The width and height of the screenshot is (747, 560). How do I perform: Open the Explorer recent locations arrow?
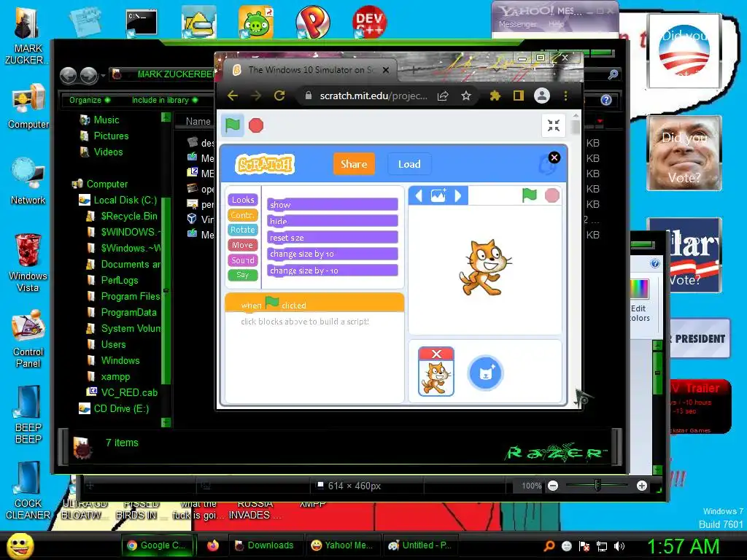tap(103, 75)
